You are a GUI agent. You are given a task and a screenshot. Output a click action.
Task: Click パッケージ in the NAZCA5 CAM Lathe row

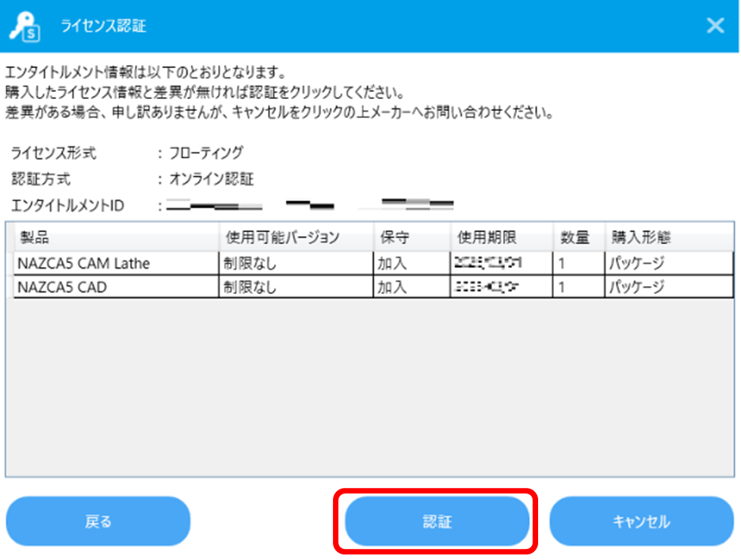(636, 264)
